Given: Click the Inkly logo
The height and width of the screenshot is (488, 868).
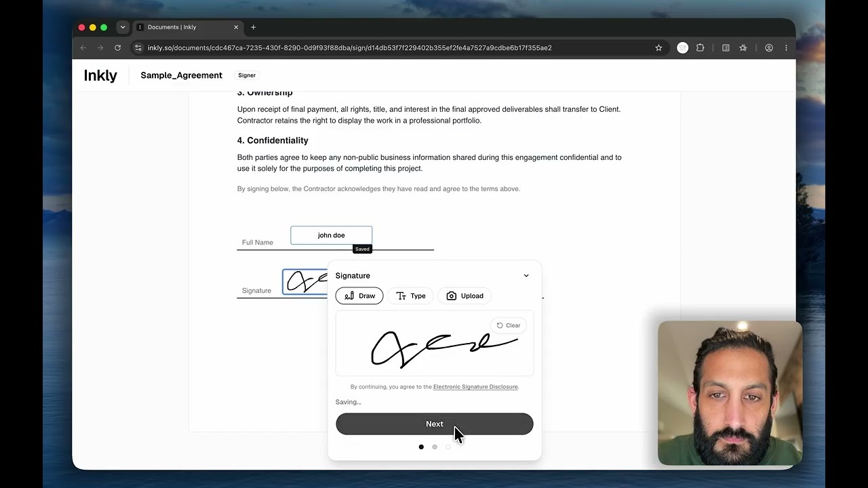Looking at the screenshot, I should click(x=100, y=75).
